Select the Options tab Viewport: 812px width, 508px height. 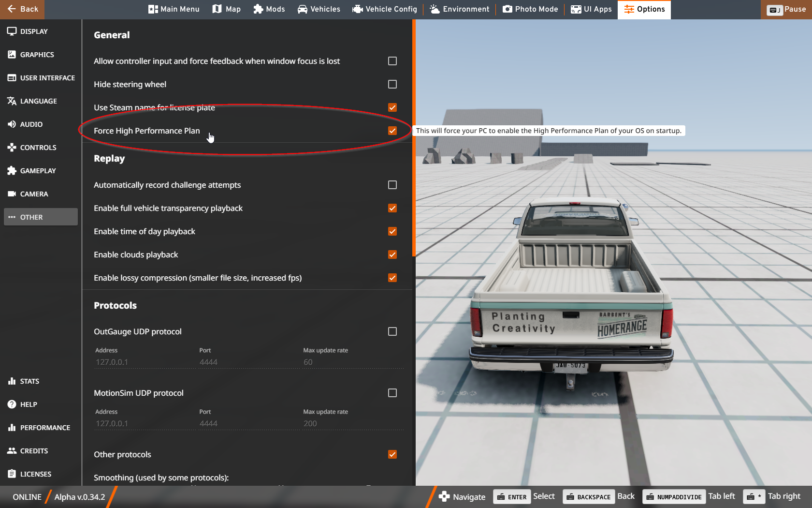[x=644, y=9]
